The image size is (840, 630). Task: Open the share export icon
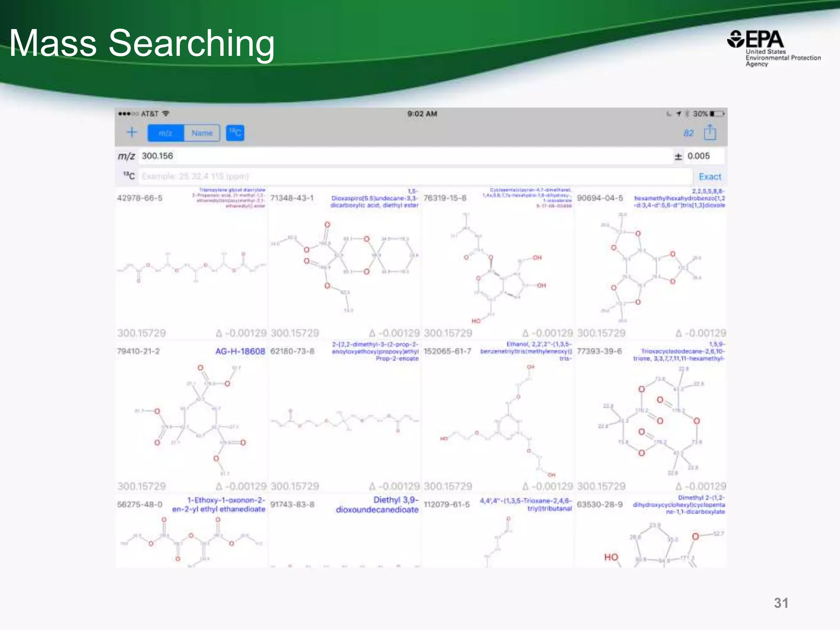pyautogui.click(x=710, y=132)
